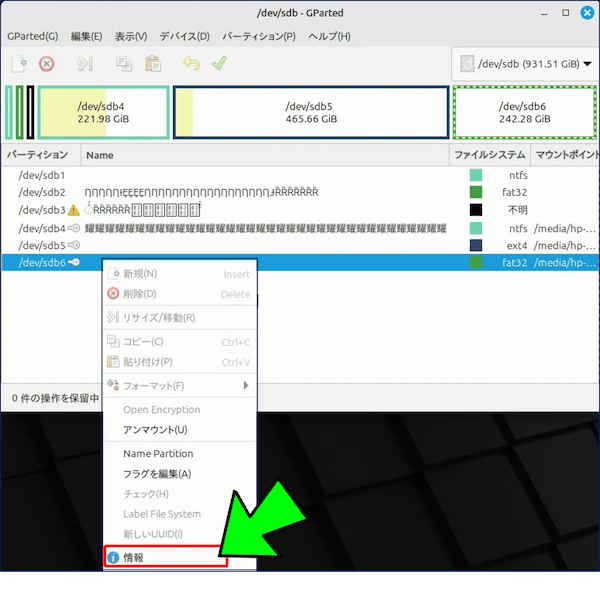Select the /dev/sdb5 block in disk map
Image resolution: width=600 pixels, height=589 pixels.
[x=310, y=111]
